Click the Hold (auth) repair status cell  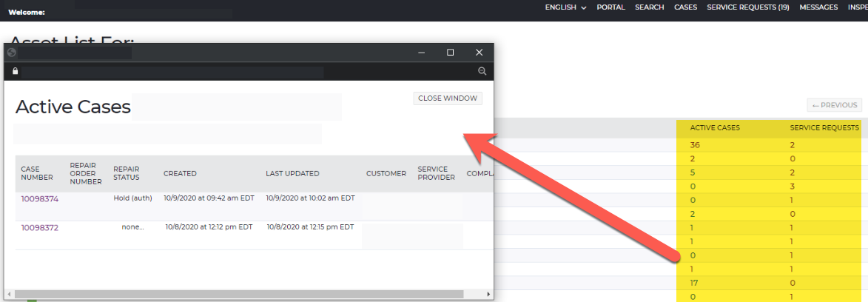132,198
